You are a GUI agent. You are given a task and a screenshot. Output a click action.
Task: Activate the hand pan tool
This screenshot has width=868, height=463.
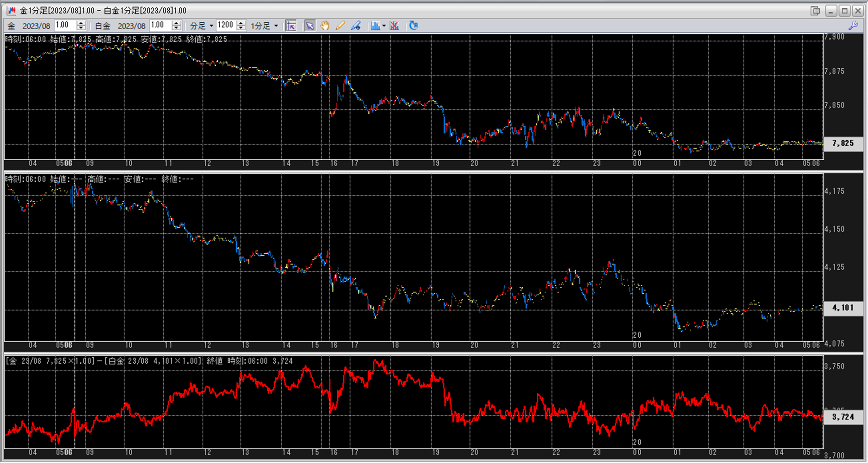[x=325, y=26]
